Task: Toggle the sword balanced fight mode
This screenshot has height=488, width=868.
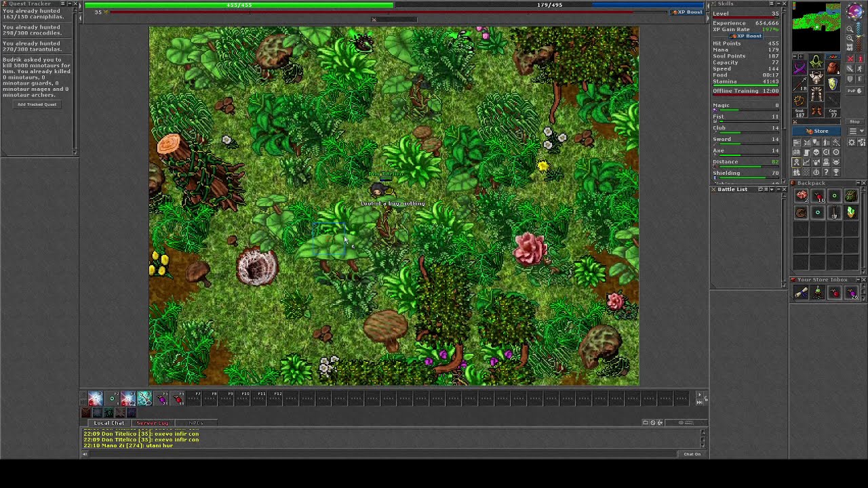Action: [850, 69]
